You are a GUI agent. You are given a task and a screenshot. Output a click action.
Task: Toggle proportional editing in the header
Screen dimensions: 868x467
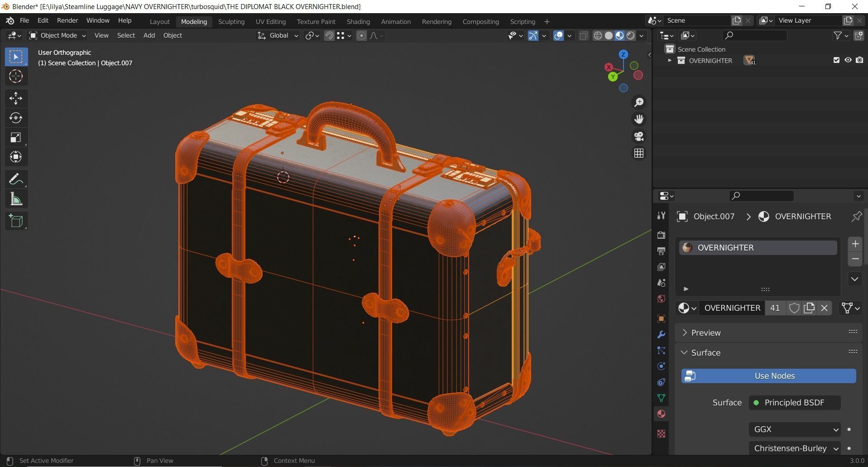(x=361, y=35)
